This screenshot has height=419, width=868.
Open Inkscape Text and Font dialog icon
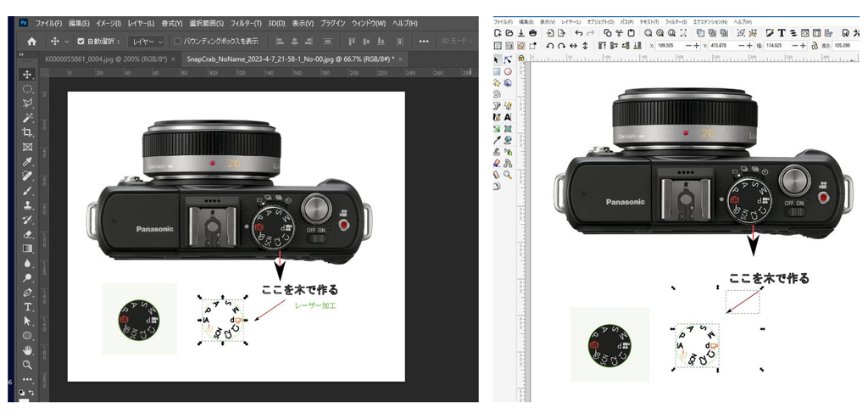tap(782, 33)
